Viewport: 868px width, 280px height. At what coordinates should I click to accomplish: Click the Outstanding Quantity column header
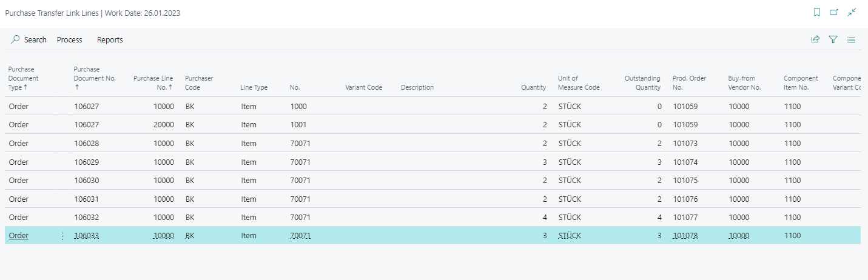click(642, 82)
